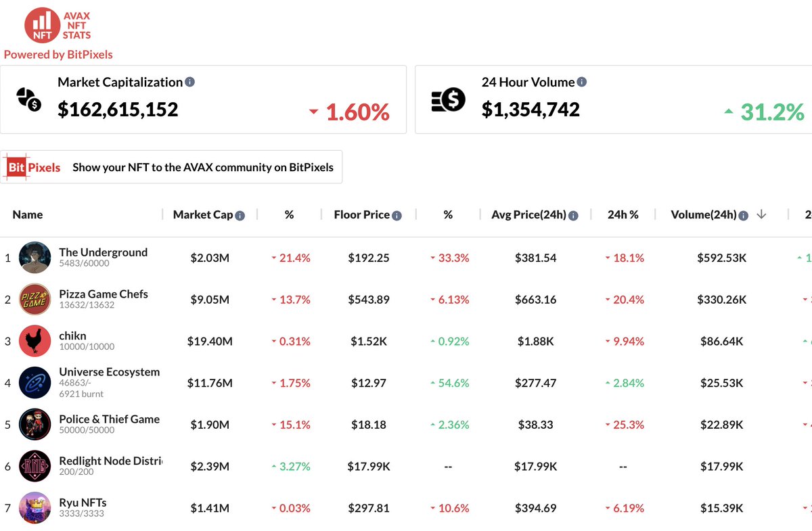812x531 pixels.
Task: Click market capitalization value $162,615,152
Action: click(118, 110)
